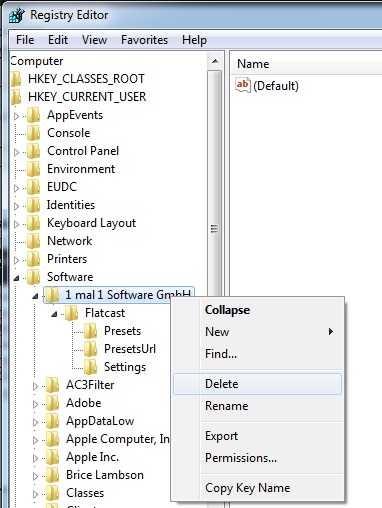Select the Computer root node
Image resolution: width=382 pixels, height=508 pixels.
coord(37,61)
